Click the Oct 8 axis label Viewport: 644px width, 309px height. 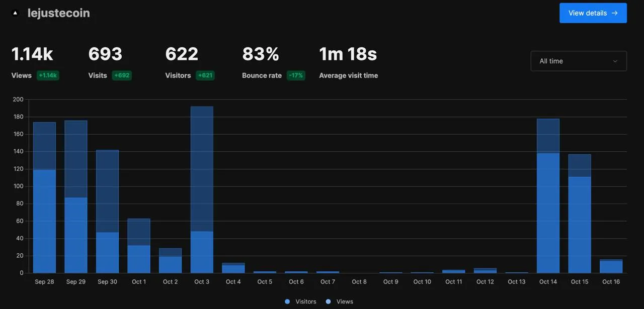click(x=359, y=282)
